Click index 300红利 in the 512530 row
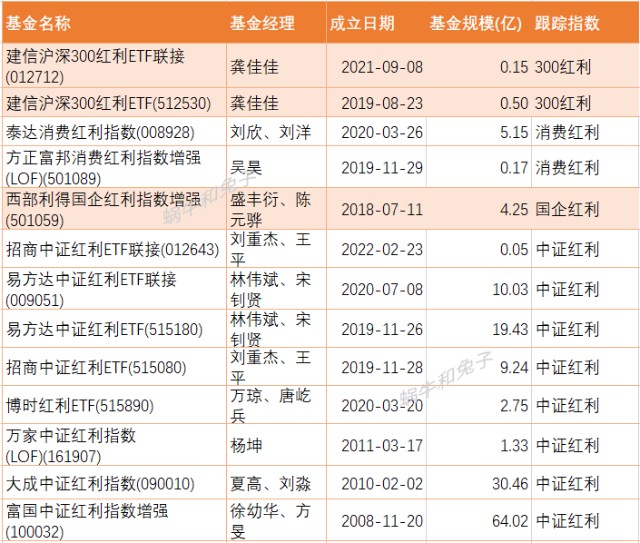The width and height of the screenshot is (640, 543). pos(563,103)
